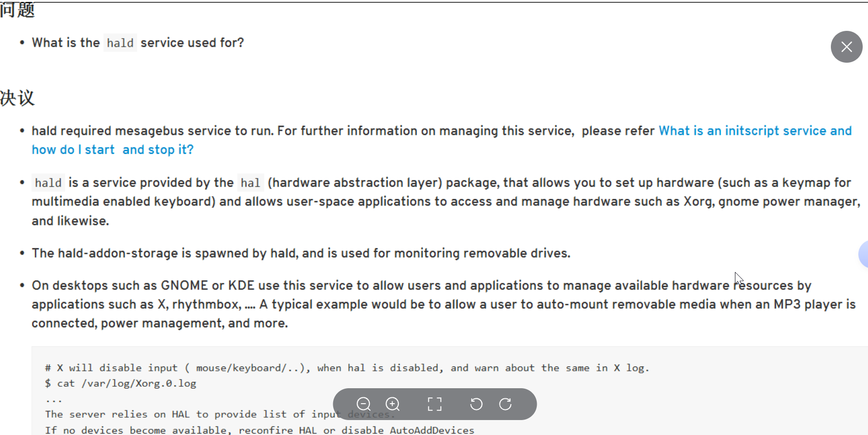Click the '# X will disable input' comment line

[x=347, y=368]
